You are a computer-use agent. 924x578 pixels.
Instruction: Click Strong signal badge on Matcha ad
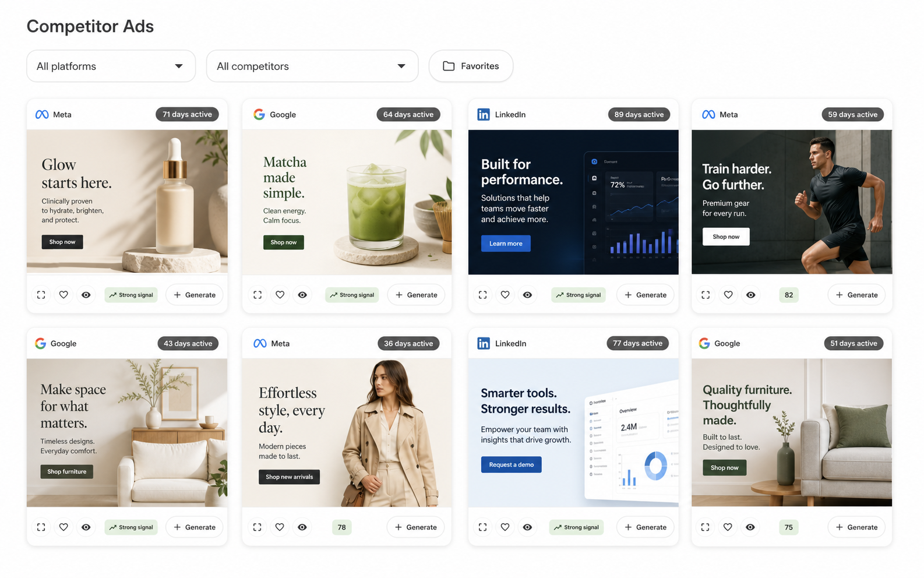352,295
